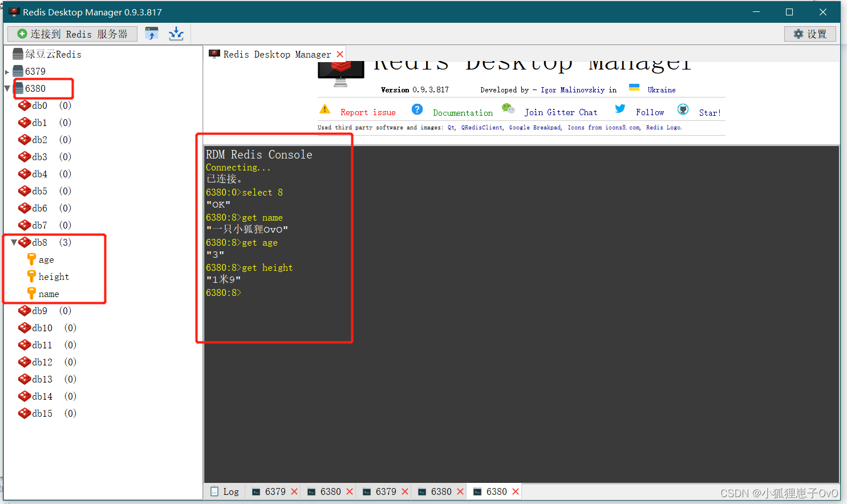This screenshot has height=504, width=847.
Task: Select the name key
Action: pyautogui.click(x=48, y=294)
